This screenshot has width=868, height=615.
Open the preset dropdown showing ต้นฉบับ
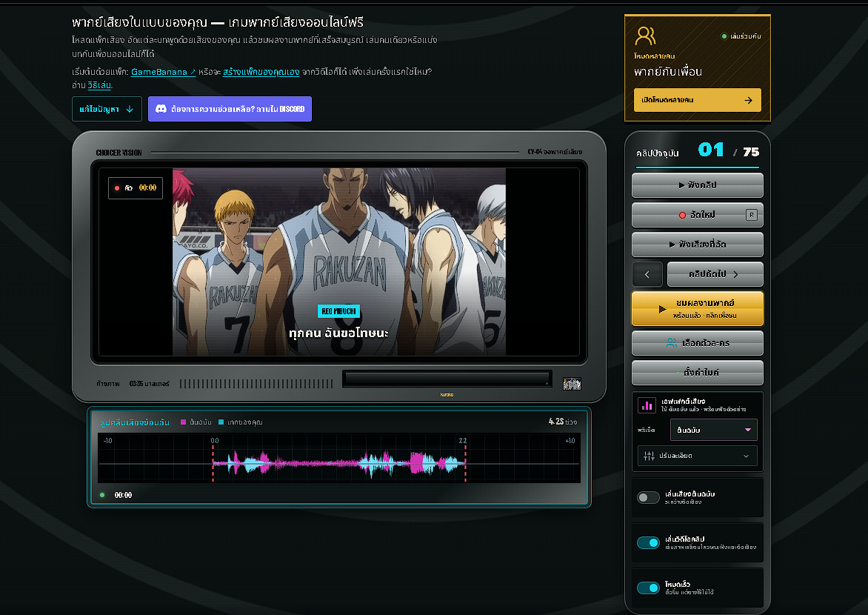pos(713,430)
